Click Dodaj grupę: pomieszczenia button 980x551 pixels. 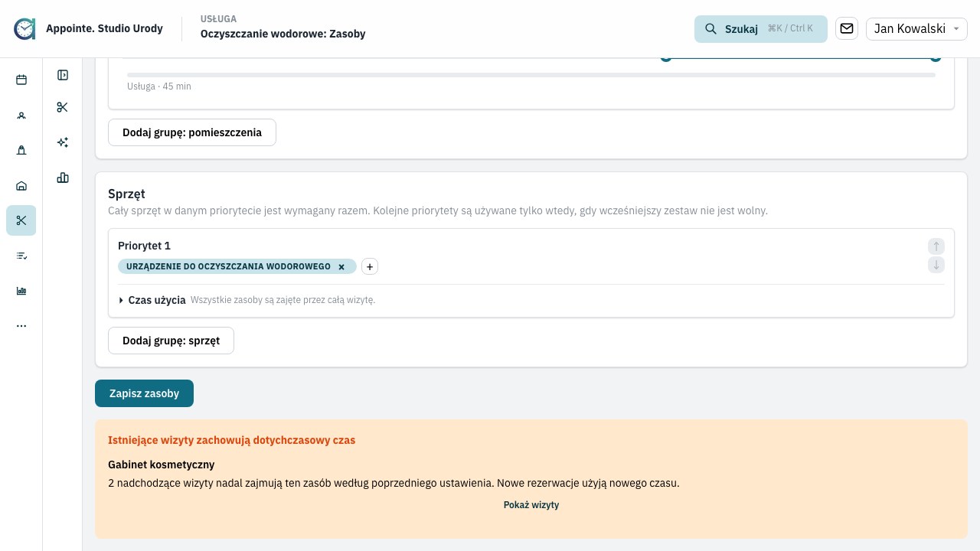(x=192, y=132)
